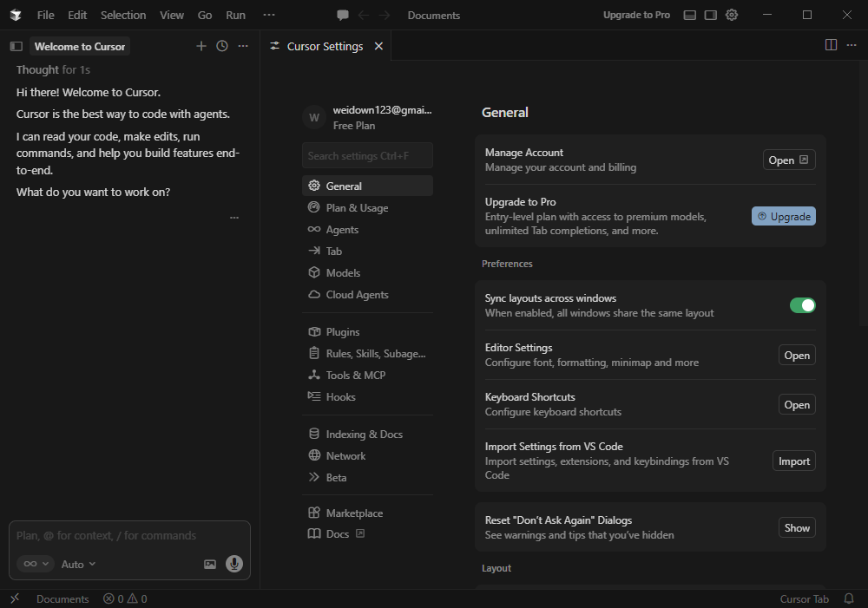This screenshot has width=868, height=608.
Task: Click the Search settings field
Action: coord(367,155)
